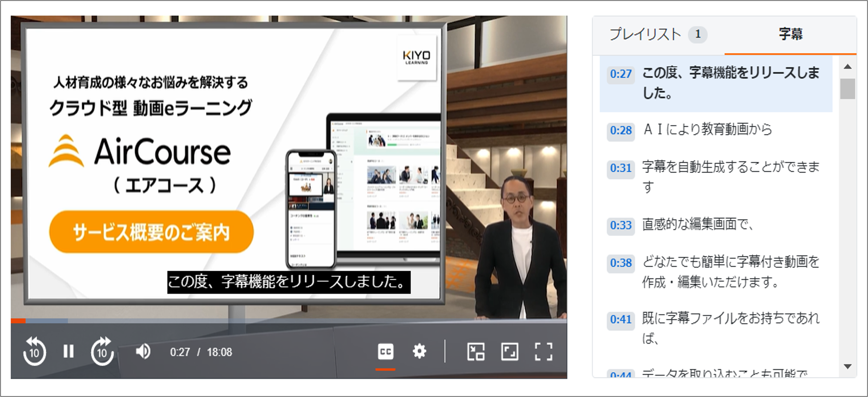Select subtitle line どなたでも簡単に字幕付き動画を作成・編集いただけます。
This screenshot has height=397, width=868.
[731, 272]
